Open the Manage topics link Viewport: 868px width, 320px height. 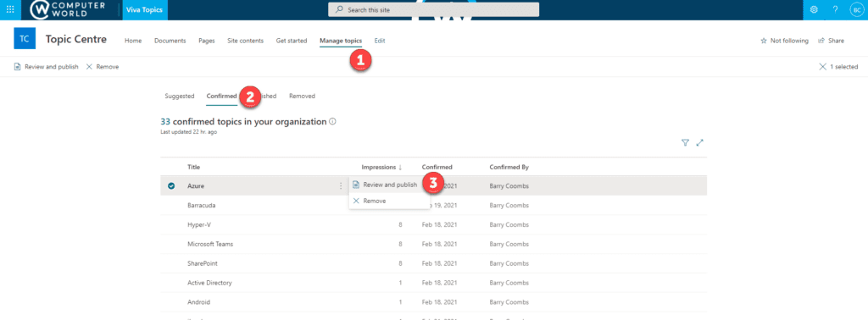[341, 41]
